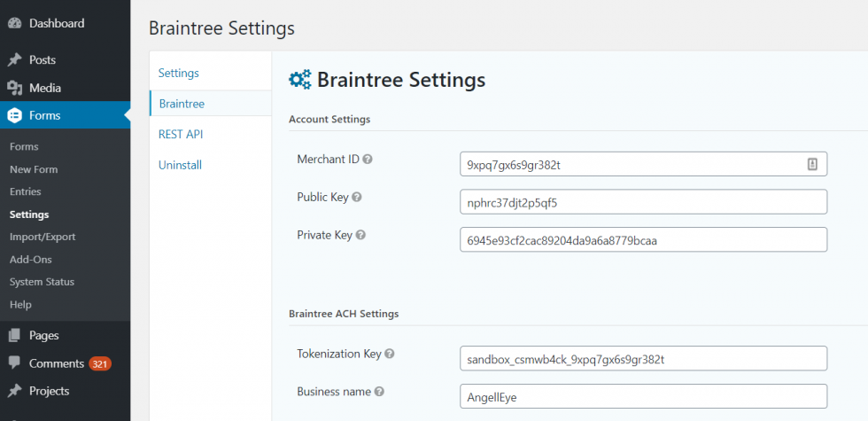Screen dimensions: 868x421
Task: Click the Comments speech bubble icon
Action: [x=14, y=363]
